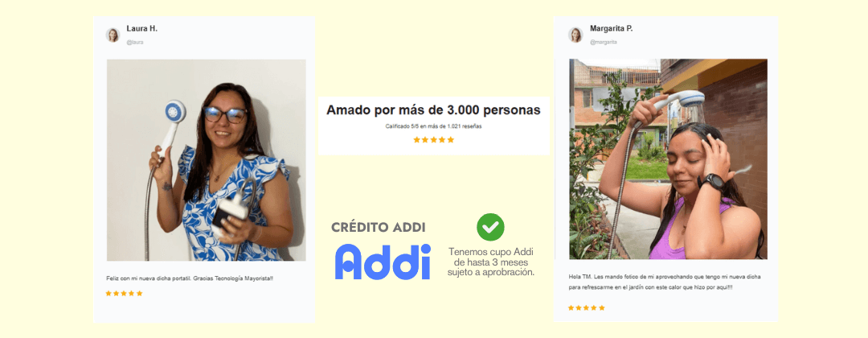Viewport: 868px width, 338px height.
Task: Click the heading Amado por más de 3.000 personas
Action: coord(433,110)
